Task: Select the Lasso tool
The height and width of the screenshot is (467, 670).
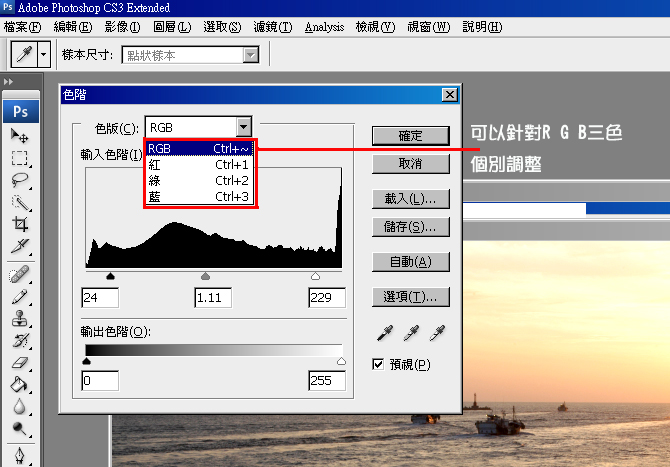Action: click(20, 180)
